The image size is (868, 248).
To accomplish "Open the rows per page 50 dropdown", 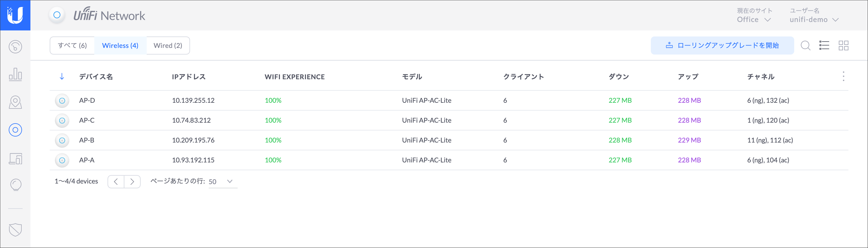I will (x=222, y=182).
